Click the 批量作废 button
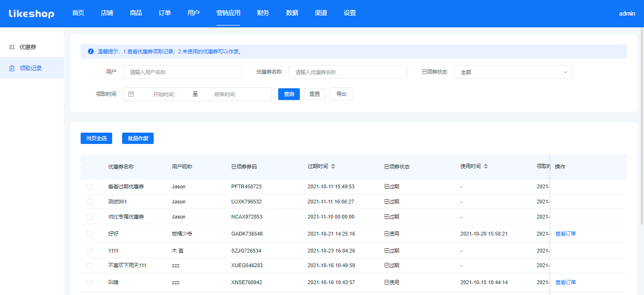 click(138, 138)
